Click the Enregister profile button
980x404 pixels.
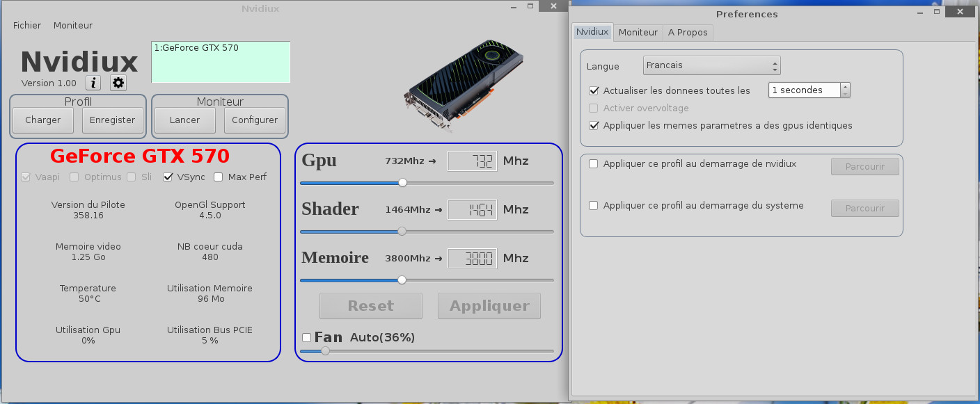pos(112,120)
